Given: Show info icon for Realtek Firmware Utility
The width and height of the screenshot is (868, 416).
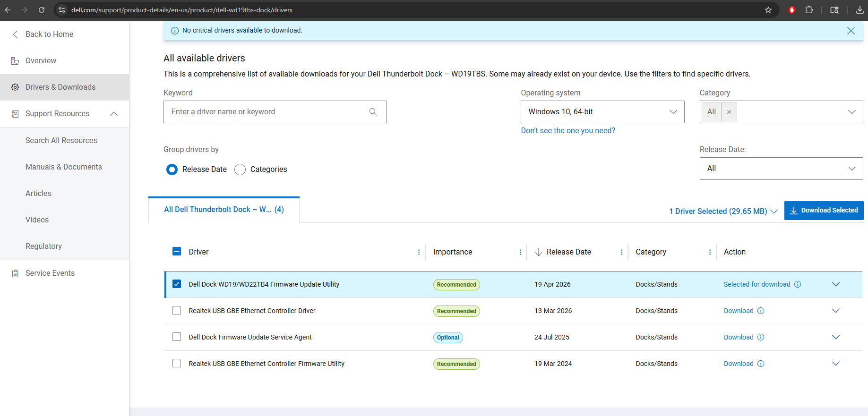Looking at the screenshot, I should [761, 364].
